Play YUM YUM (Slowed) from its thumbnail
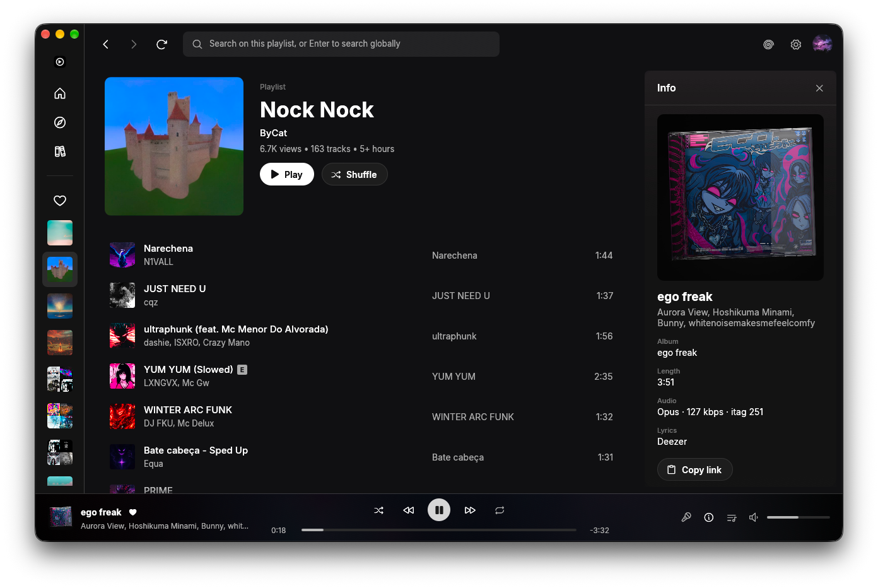Screen dimensions: 878x588 (122, 376)
